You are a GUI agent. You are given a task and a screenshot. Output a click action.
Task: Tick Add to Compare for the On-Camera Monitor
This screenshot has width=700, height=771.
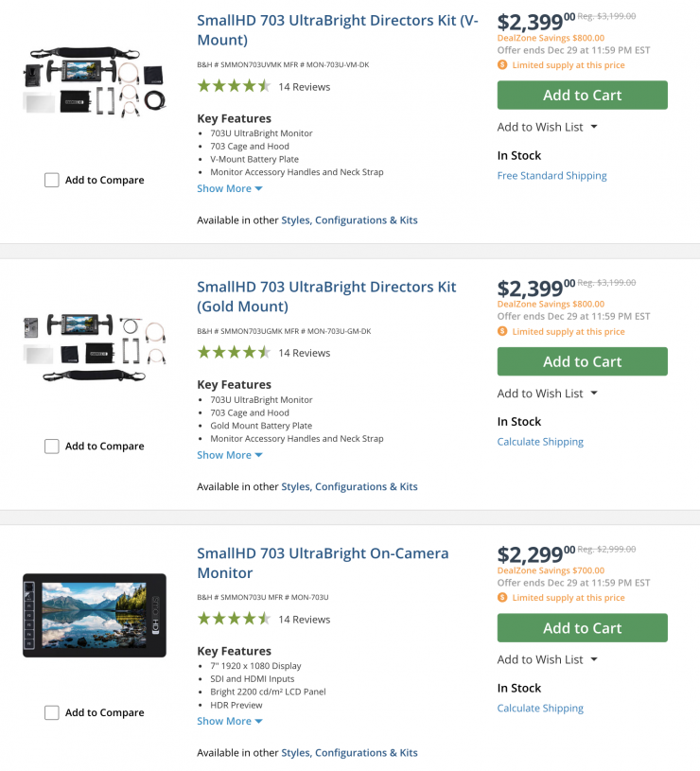coord(52,712)
